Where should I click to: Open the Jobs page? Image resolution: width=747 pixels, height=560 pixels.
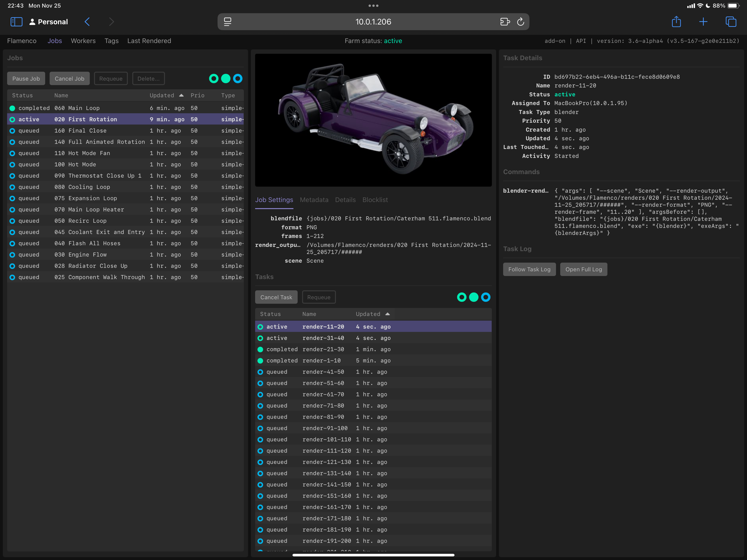click(x=55, y=41)
